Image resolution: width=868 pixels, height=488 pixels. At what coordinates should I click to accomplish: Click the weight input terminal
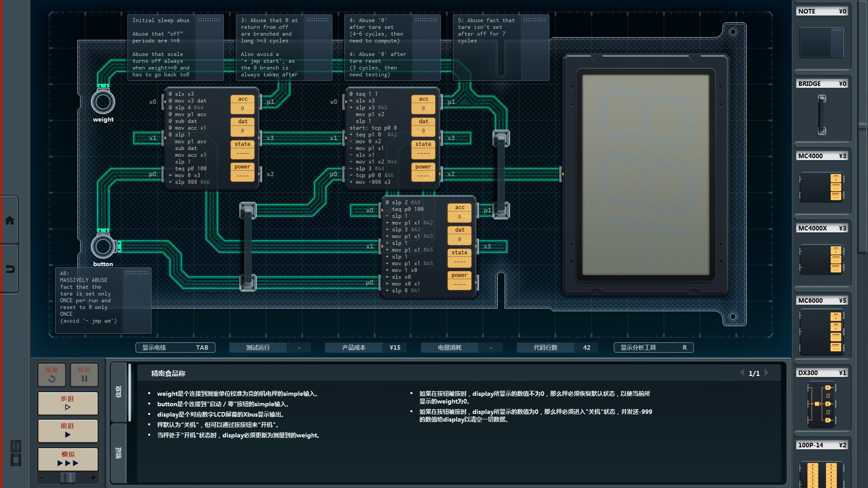coord(103,102)
